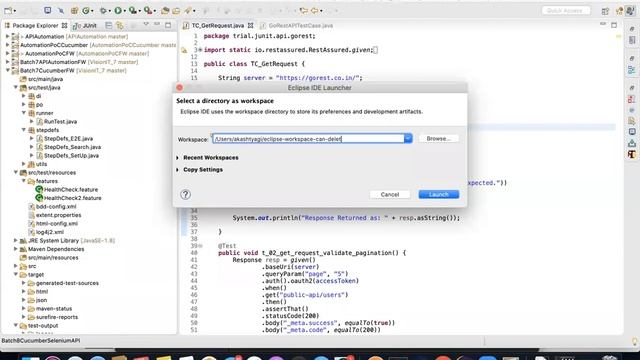Click the New Java Package icon

pyautogui.click(x=74, y=11)
